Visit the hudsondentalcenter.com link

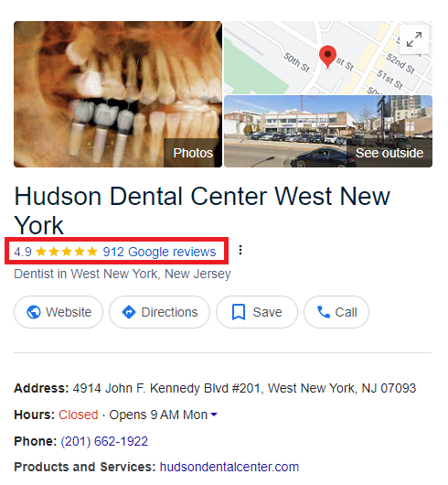pyautogui.click(x=229, y=467)
